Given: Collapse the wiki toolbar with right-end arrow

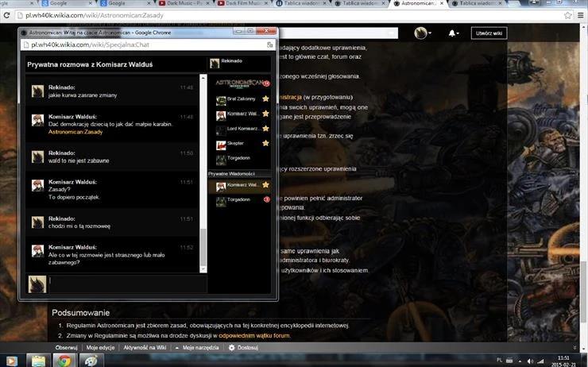Looking at the screenshot, I should (x=574, y=348).
